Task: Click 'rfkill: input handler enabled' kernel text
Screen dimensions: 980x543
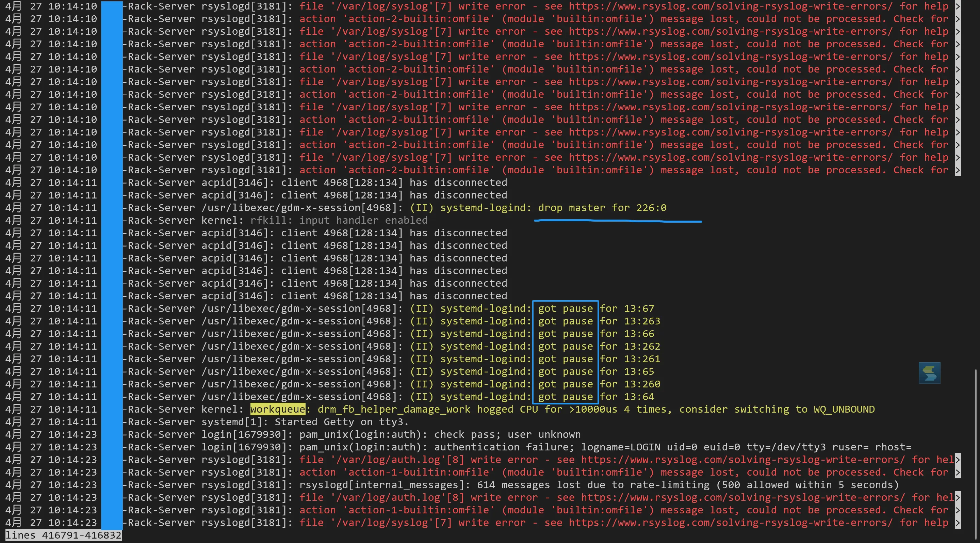Action: click(x=339, y=220)
